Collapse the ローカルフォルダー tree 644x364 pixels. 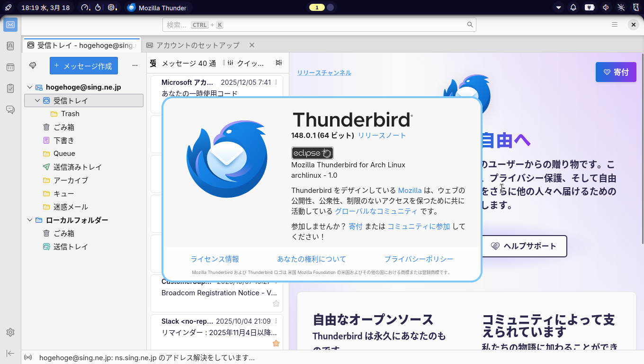point(30,220)
